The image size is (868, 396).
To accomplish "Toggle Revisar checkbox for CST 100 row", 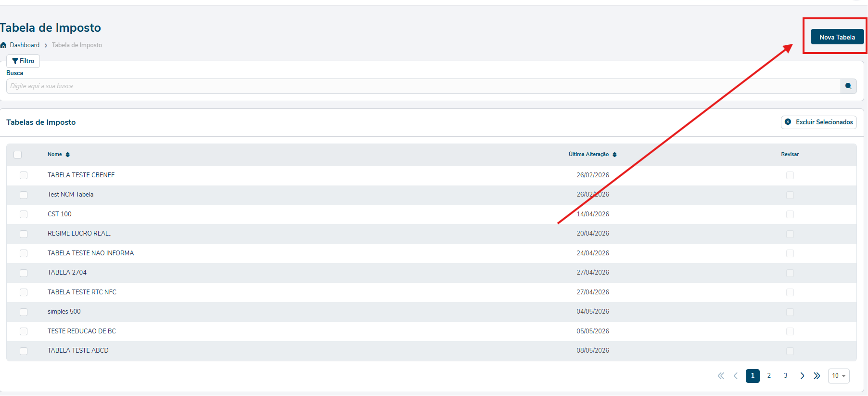I will [790, 214].
